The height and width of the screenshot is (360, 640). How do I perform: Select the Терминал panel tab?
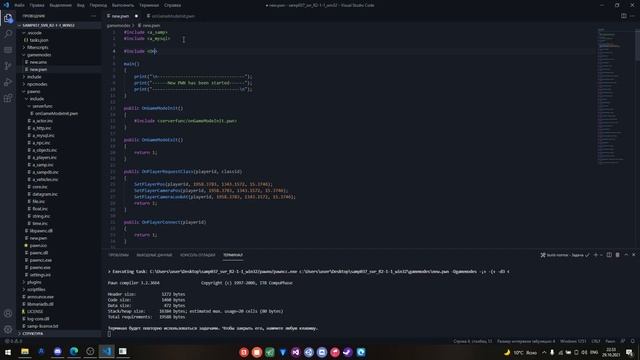[233, 255]
